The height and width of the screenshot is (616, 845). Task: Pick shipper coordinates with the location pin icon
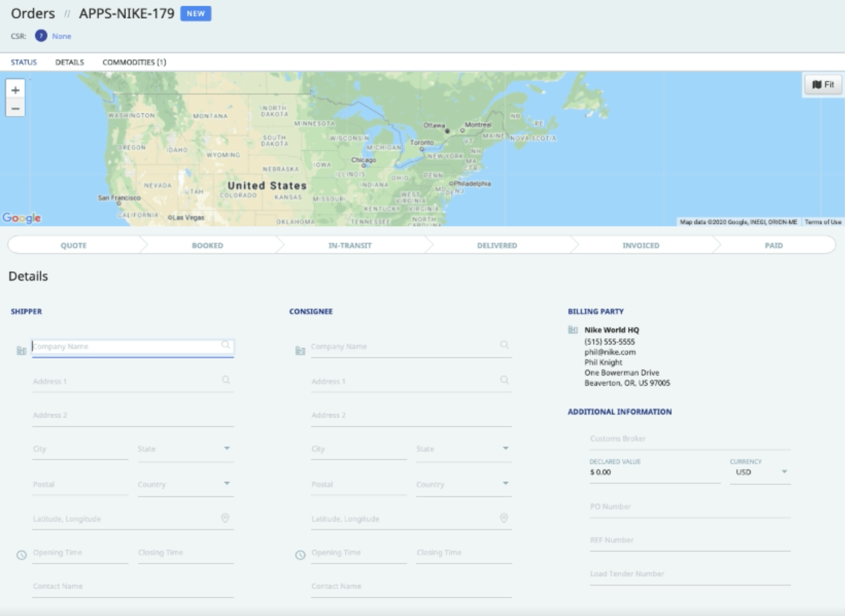point(225,518)
